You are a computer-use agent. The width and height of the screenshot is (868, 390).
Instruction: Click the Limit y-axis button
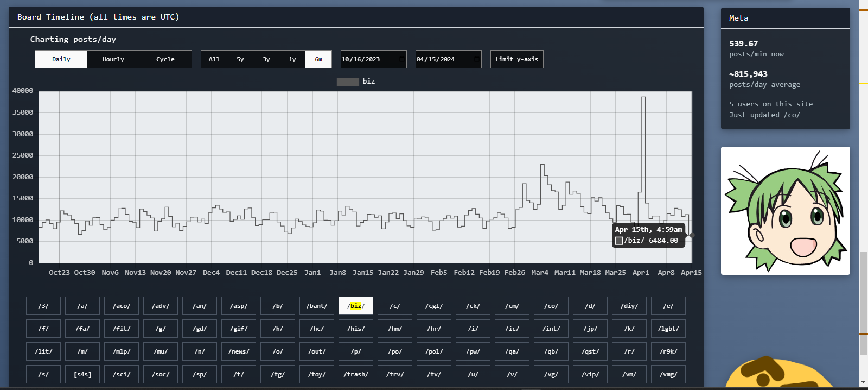tap(516, 59)
